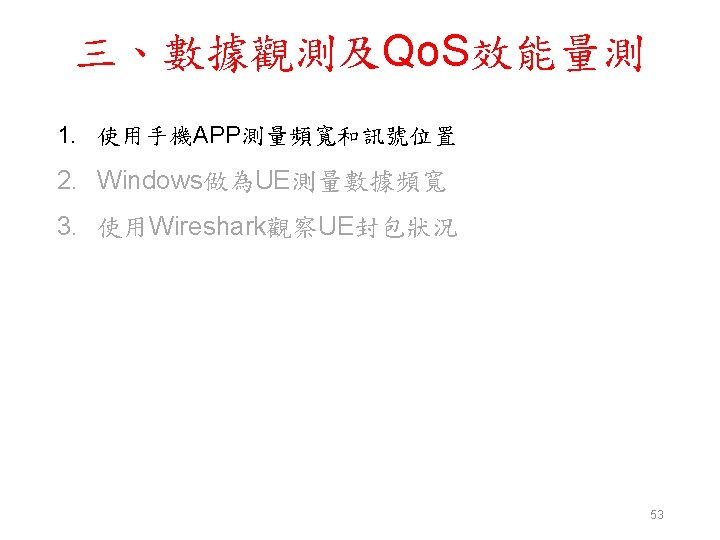Click 三 at the start of the title

96,55
